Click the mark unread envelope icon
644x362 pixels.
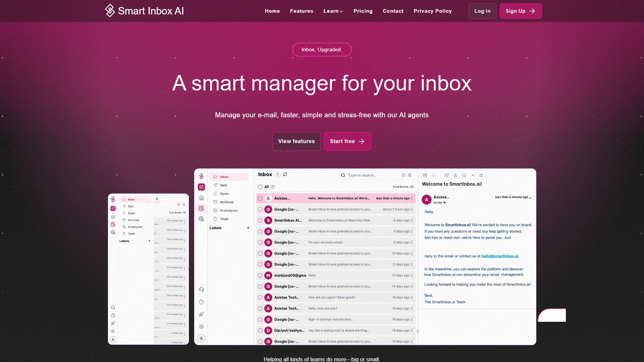446,175
